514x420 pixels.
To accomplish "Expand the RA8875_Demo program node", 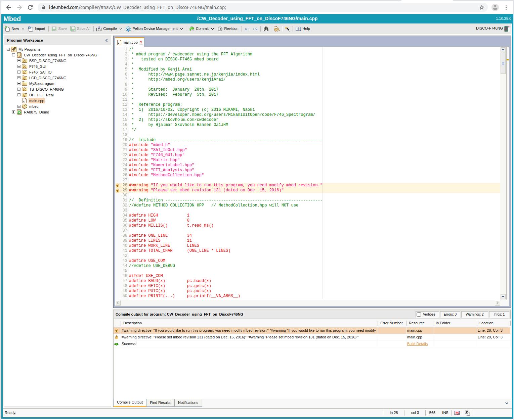I will (x=14, y=112).
